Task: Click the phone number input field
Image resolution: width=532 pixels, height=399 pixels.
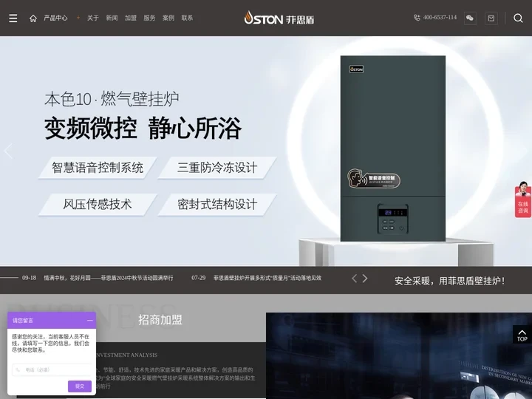Action: point(51,370)
